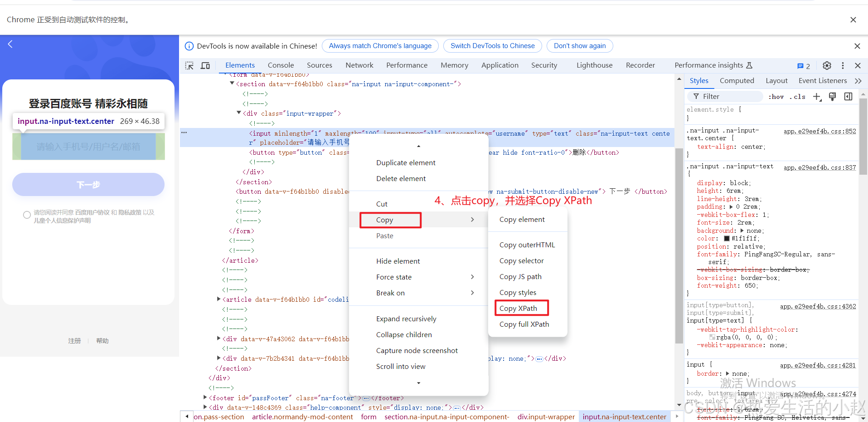Click the 帮助 link on login page
This screenshot has height=422, width=868.
(x=102, y=341)
